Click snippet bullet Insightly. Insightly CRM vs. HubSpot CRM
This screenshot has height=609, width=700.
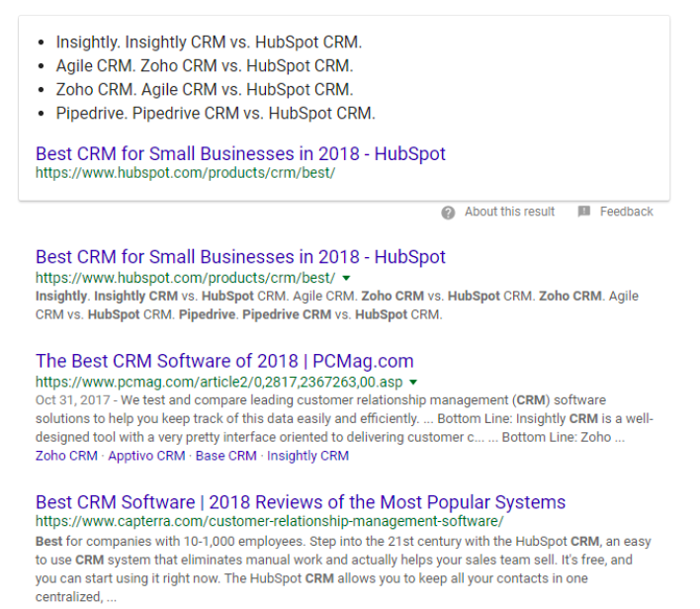[209, 43]
